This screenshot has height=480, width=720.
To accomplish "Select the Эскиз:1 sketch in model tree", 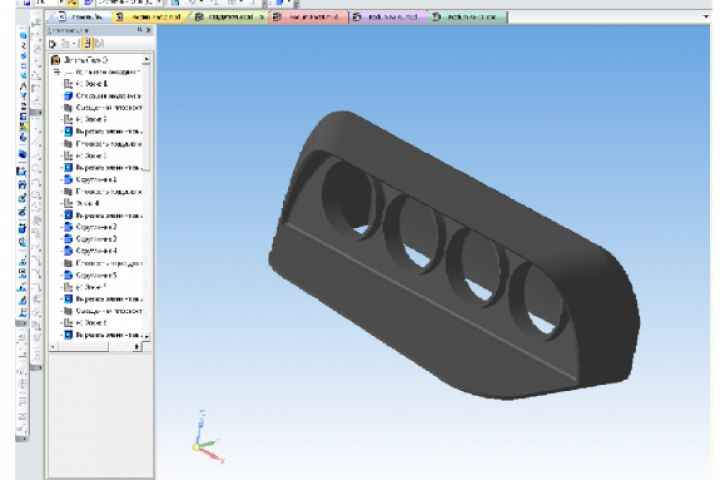I will [x=85, y=84].
